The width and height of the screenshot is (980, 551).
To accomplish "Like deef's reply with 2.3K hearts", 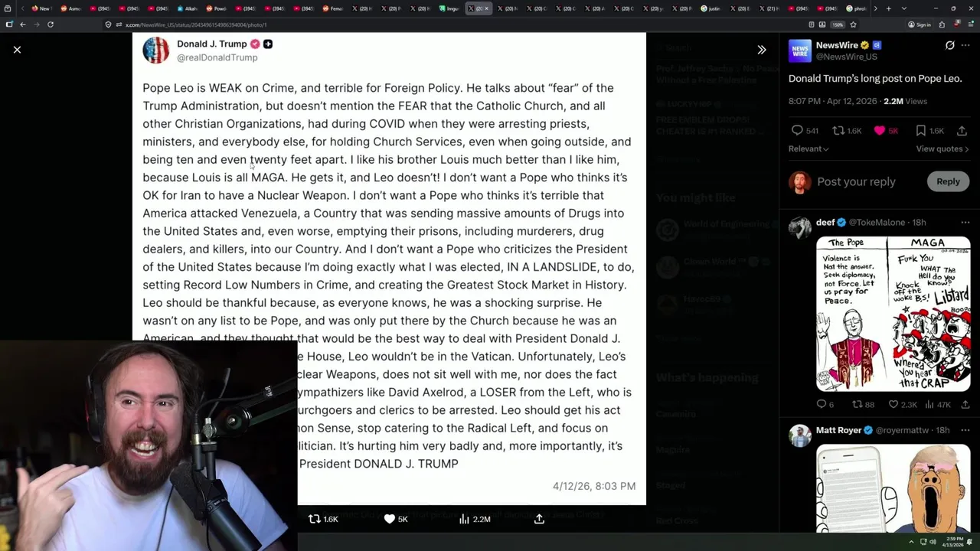I will click(902, 405).
